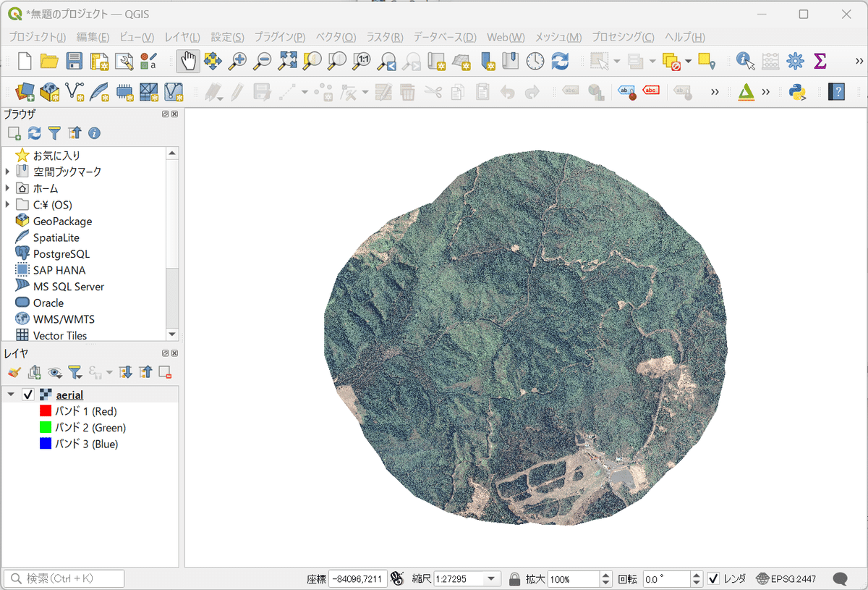
Task: Open the ラスタ(R) menu
Action: pyautogui.click(x=384, y=38)
